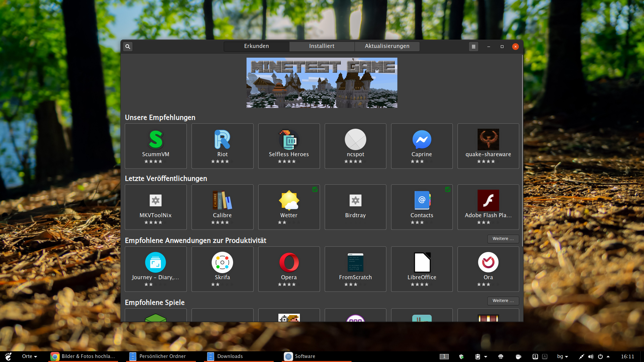Click the 'Birdtray' app name label
The height and width of the screenshot is (362, 644).
(x=356, y=216)
